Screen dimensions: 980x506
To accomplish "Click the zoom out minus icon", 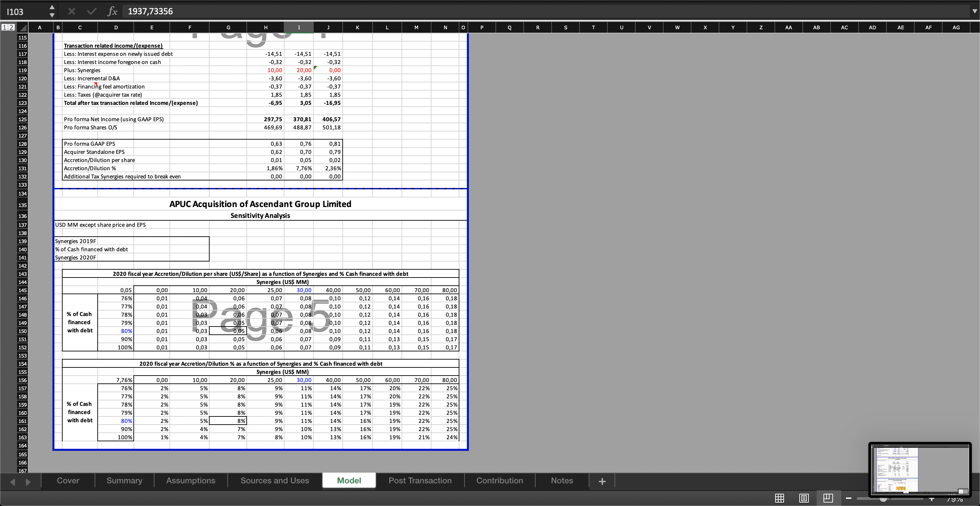I will point(848,499).
